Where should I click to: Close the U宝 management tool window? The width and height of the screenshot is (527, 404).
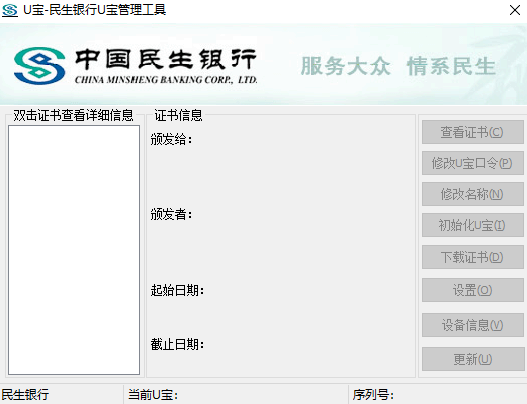[515, 10]
